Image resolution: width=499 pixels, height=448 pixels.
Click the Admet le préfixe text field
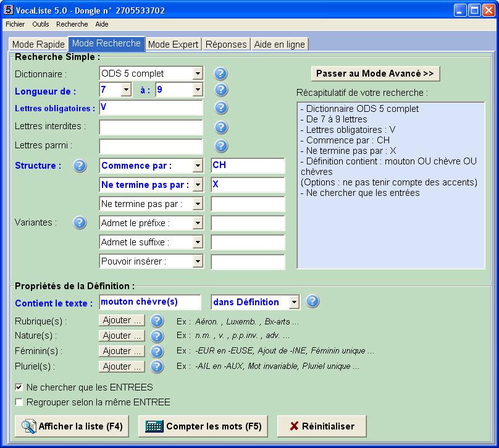[x=248, y=223]
